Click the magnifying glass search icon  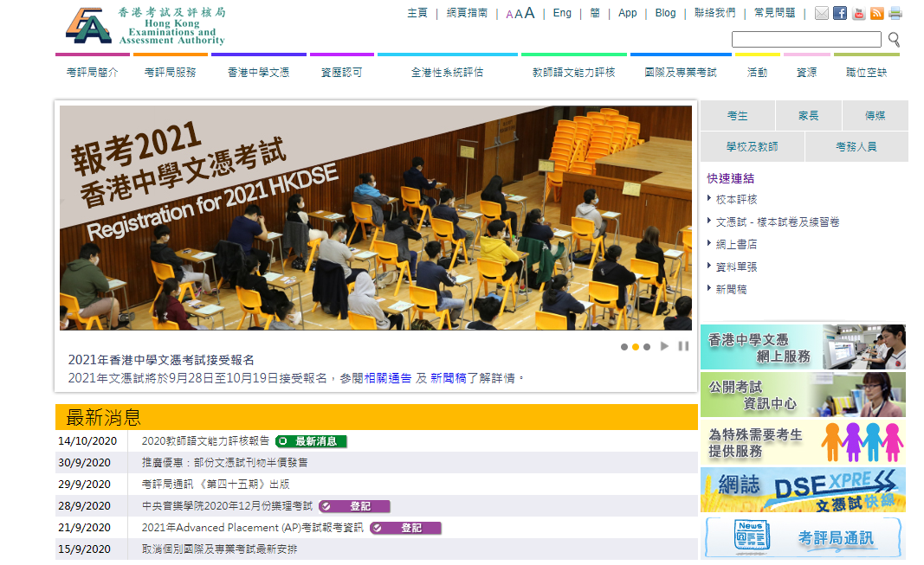coord(894,40)
